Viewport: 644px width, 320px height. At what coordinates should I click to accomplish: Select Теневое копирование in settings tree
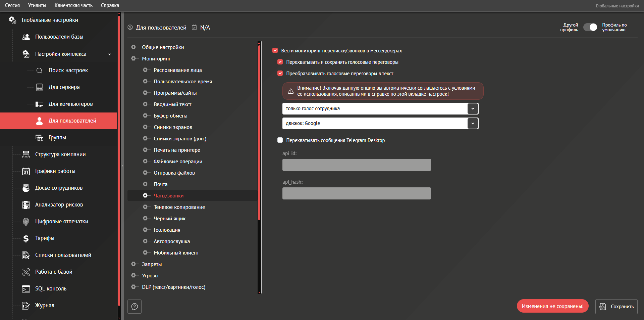[179, 207]
